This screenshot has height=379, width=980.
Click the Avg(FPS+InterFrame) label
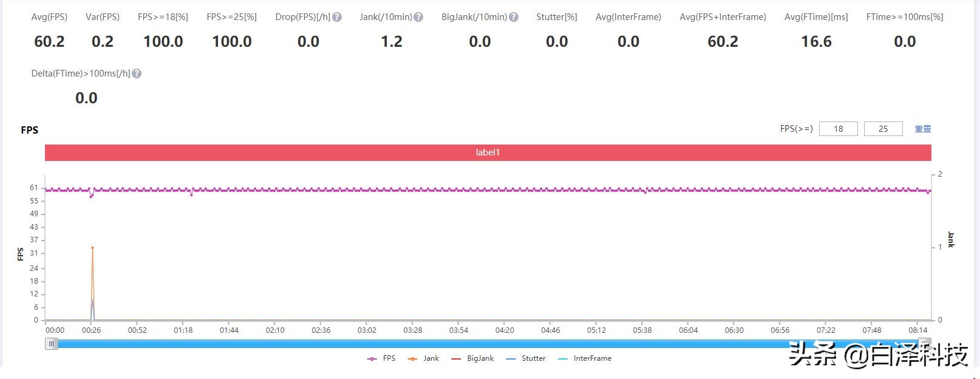coord(723,17)
